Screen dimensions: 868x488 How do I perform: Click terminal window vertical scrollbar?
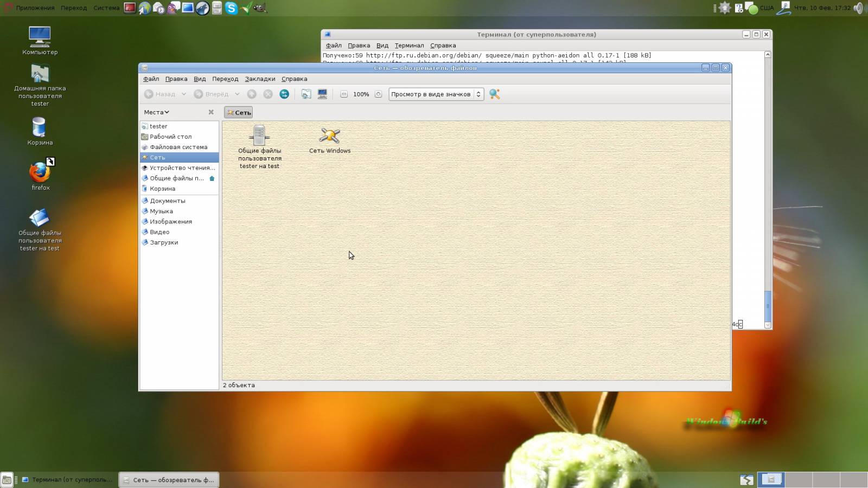click(x=768, y=190)
